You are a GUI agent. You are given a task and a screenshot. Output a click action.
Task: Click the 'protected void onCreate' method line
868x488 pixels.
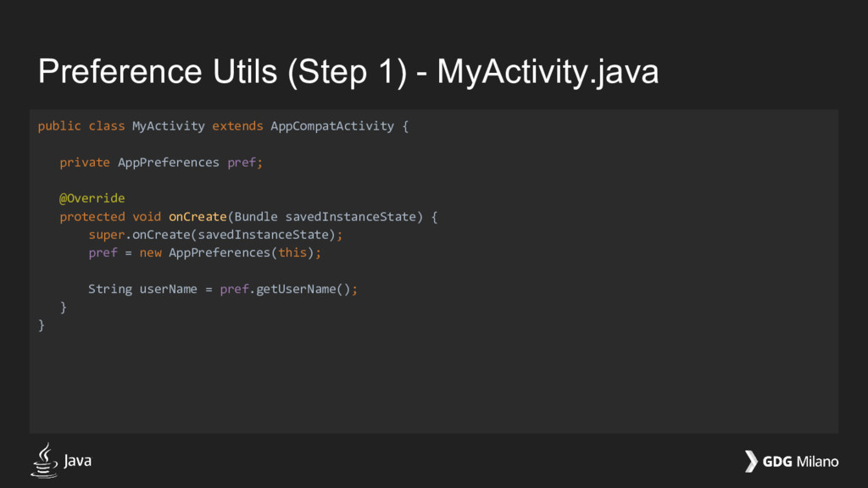[248, 216]
